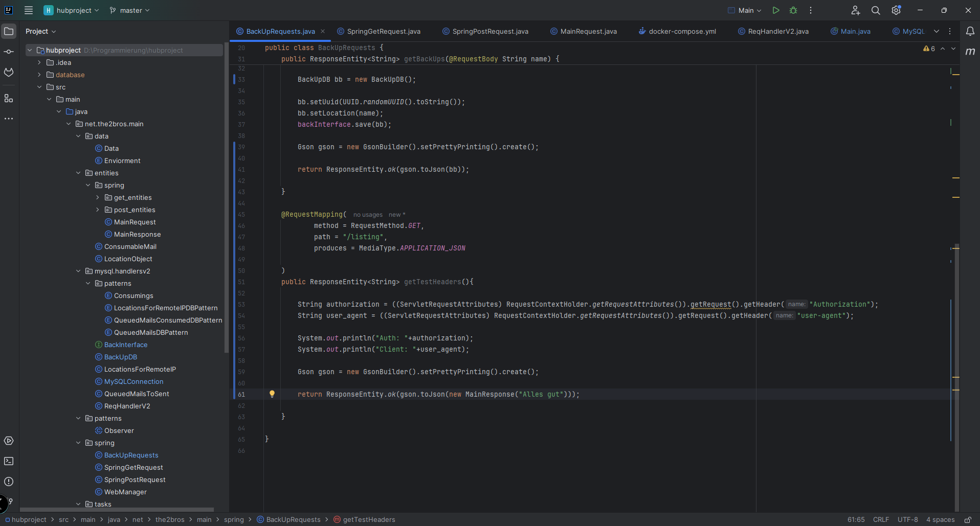Open ReqHandlerV2 in project tree
The image size is (980, 526).
tap(127, 406)
